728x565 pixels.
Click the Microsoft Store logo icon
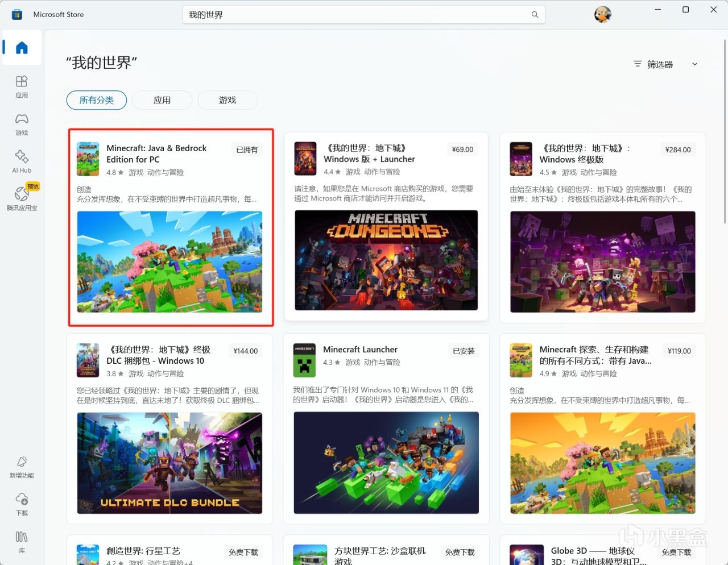[17, 15]
